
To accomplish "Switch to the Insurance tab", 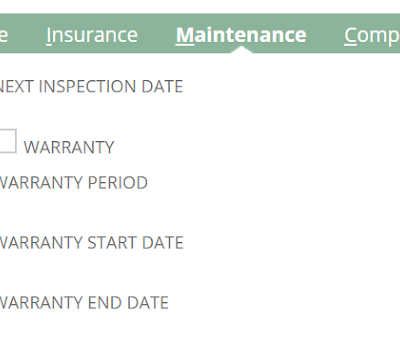I will click(x=92, y=35).
